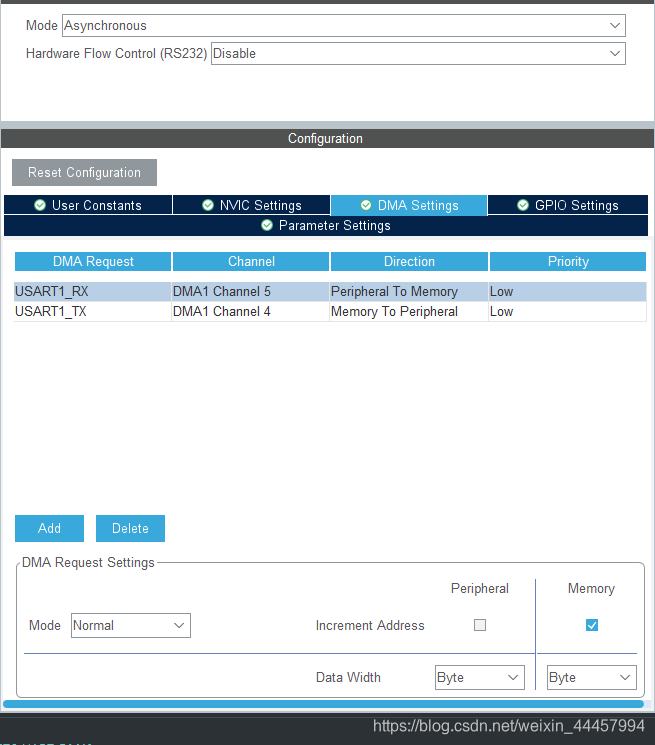
Task: Switch to User Constants tab
Action: (88, 205)
